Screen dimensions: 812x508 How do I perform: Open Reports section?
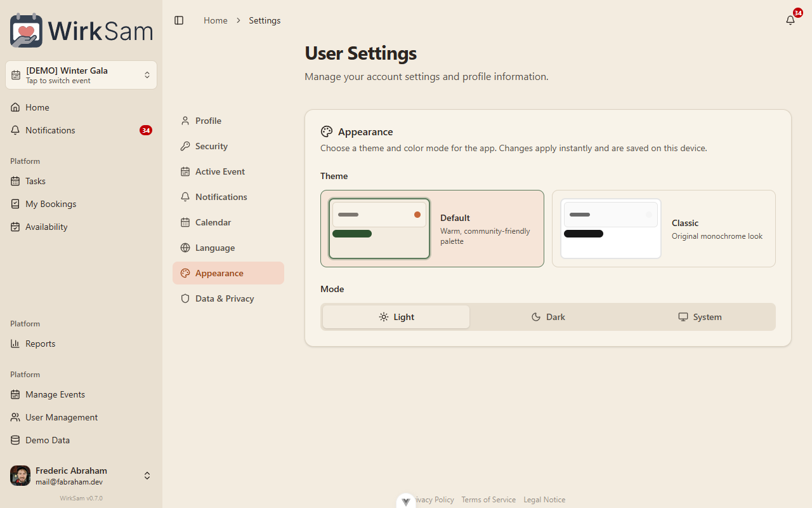tap(81, 344)
